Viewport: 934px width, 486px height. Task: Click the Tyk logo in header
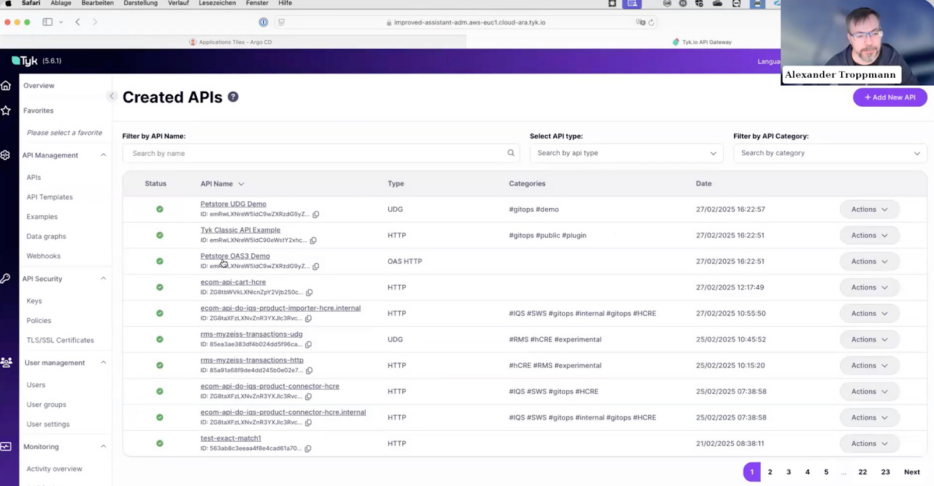pyautogui.click(x=24, y=61)
